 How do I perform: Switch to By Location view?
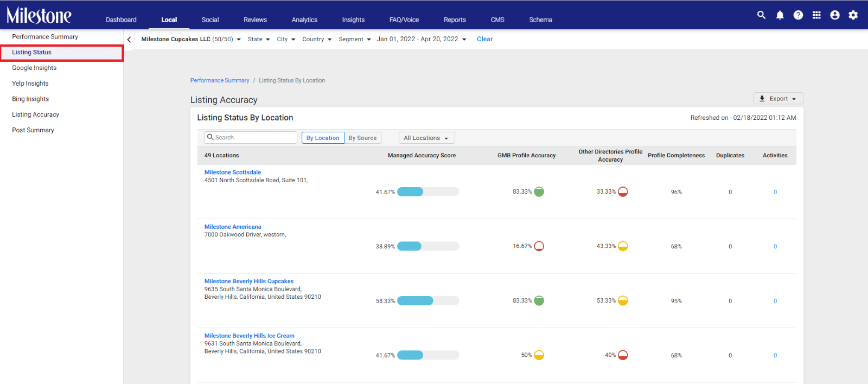pyautogui.click(x=323, y=138)
